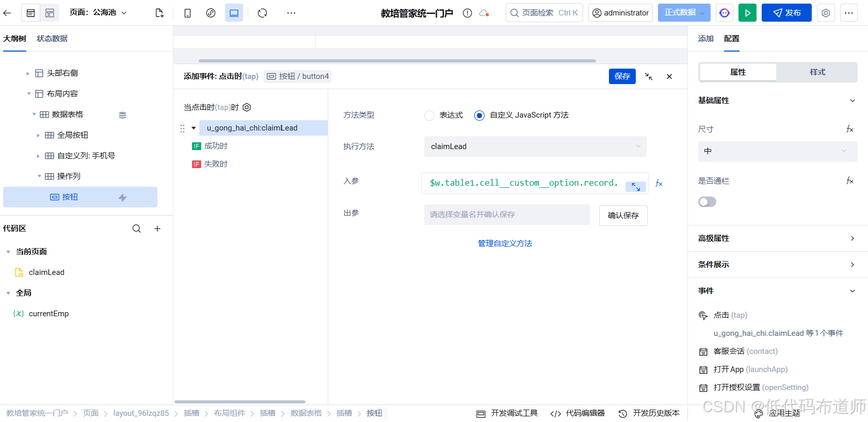Screen dimensions: 868x422
Task: Switch to the 添加 tab
Action: click(x=706, y=39)
